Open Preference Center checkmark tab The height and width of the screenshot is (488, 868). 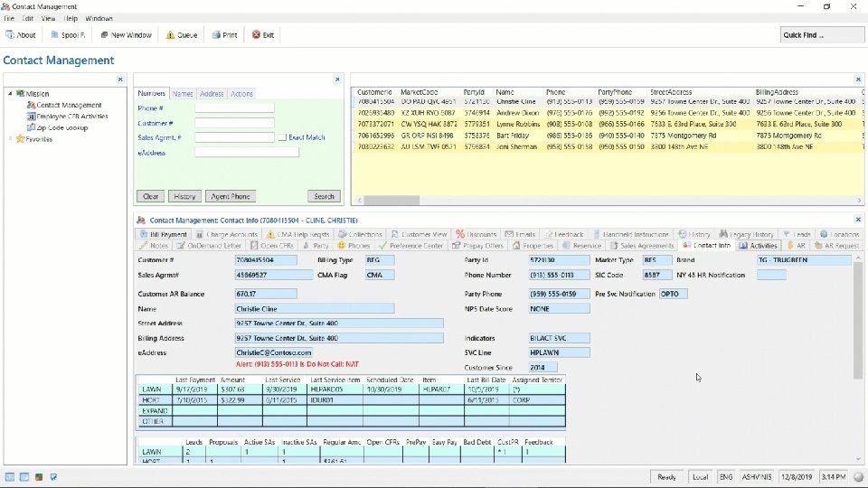point(411,245)
